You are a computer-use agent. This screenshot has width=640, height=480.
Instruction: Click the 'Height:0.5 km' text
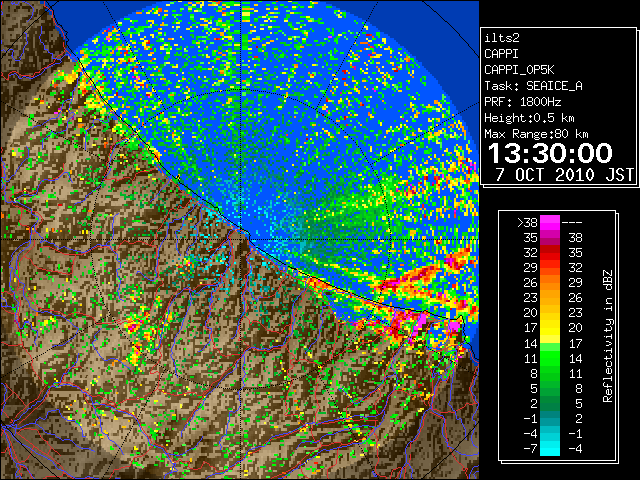coord(529,118)
